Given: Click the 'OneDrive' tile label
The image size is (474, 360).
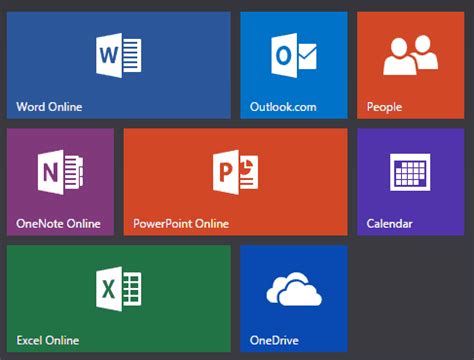Looking at the screenshot, I should (274, 340).
